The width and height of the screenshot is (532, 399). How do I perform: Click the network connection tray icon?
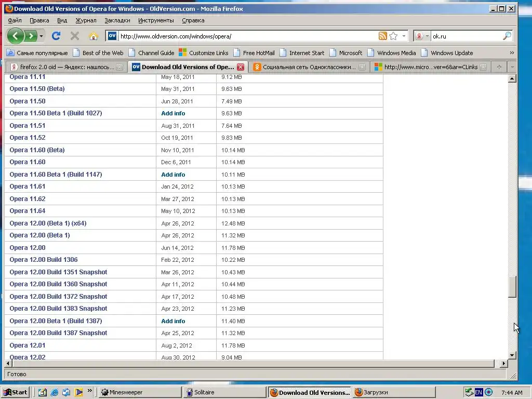click(x=469, y=392)
